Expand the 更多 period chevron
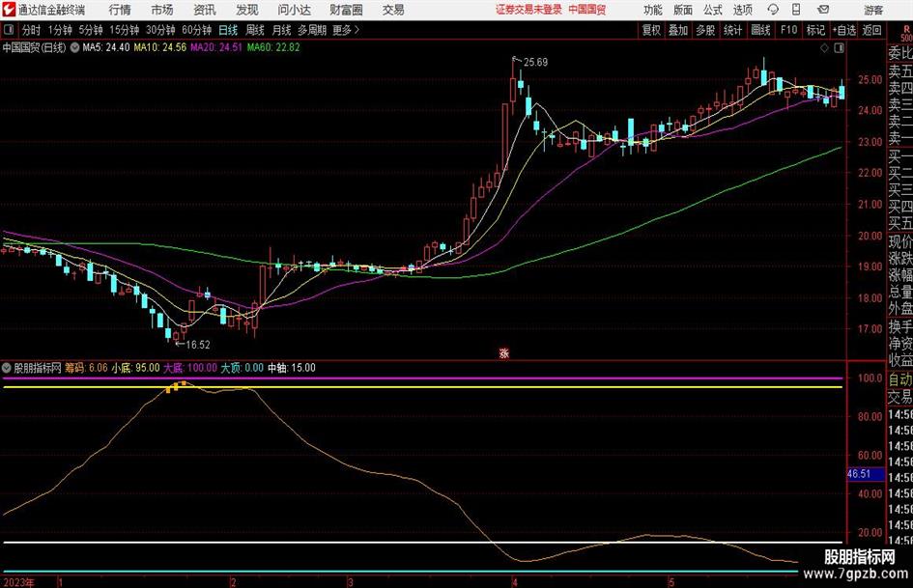 coord(357,30)
